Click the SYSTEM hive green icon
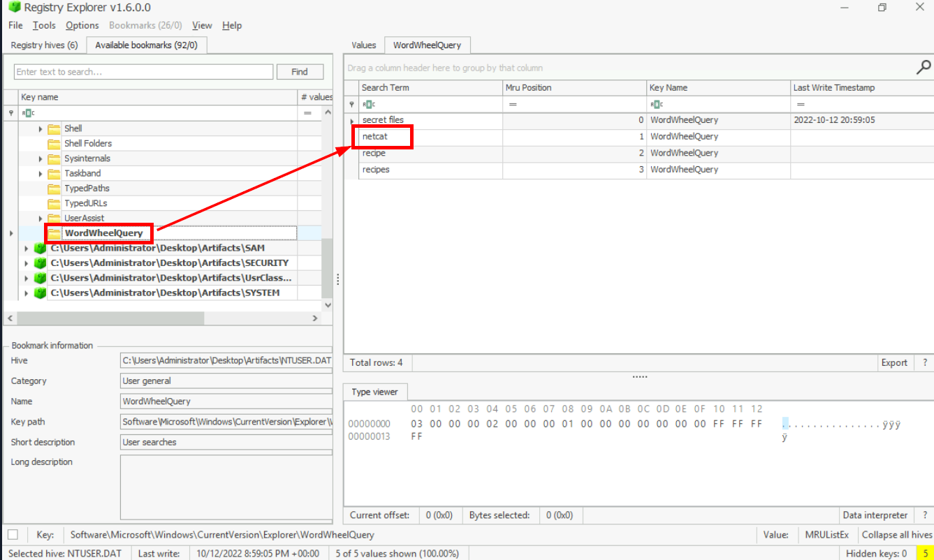Viewport: 934px width, 560px height. (41, 293)
